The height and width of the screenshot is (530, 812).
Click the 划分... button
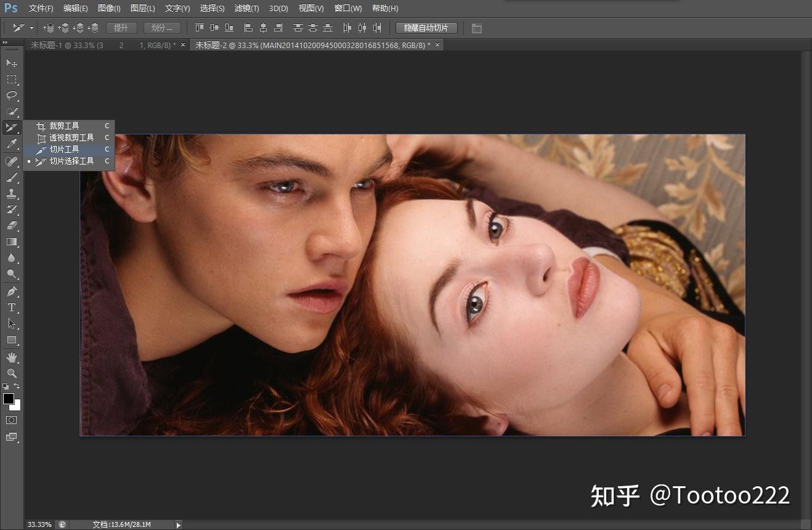point(163,28)
